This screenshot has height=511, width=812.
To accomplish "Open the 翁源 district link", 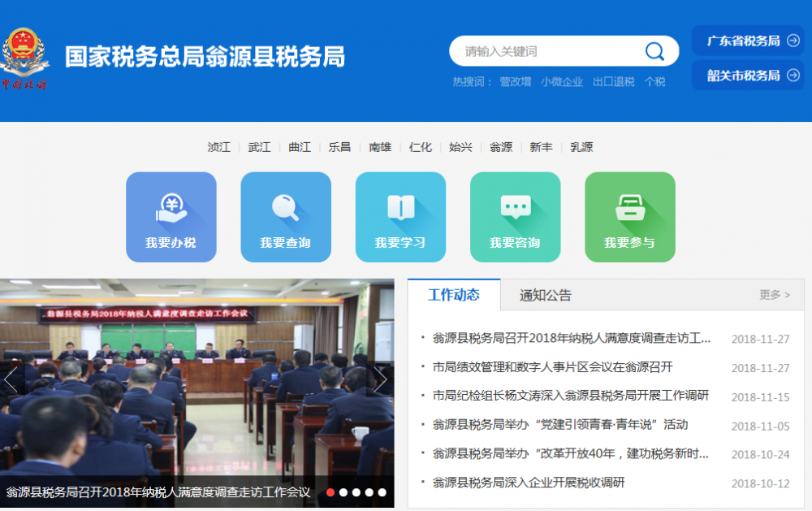I will click(500, 149).
